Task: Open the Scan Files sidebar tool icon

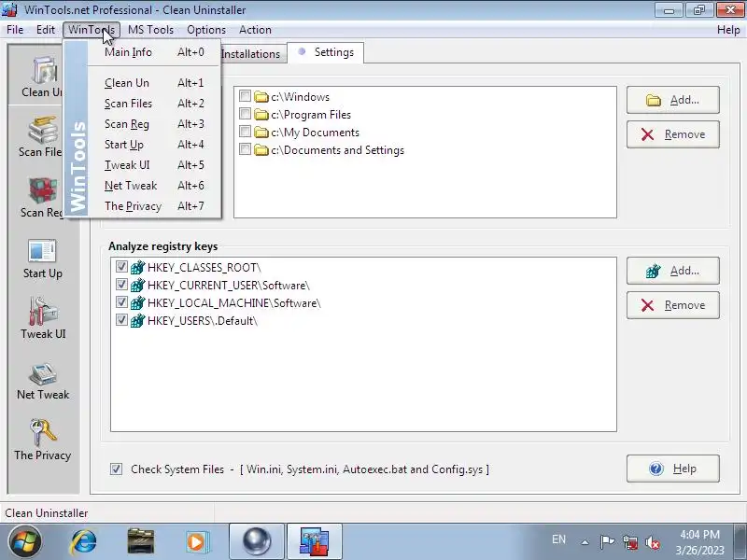Action: click(43, 130)
